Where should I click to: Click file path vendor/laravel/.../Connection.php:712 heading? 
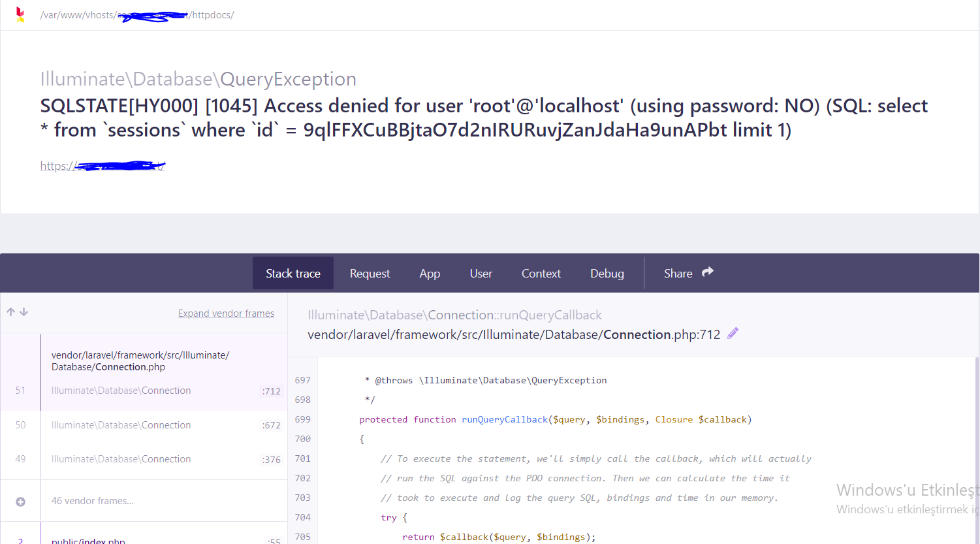pos(514,334)
